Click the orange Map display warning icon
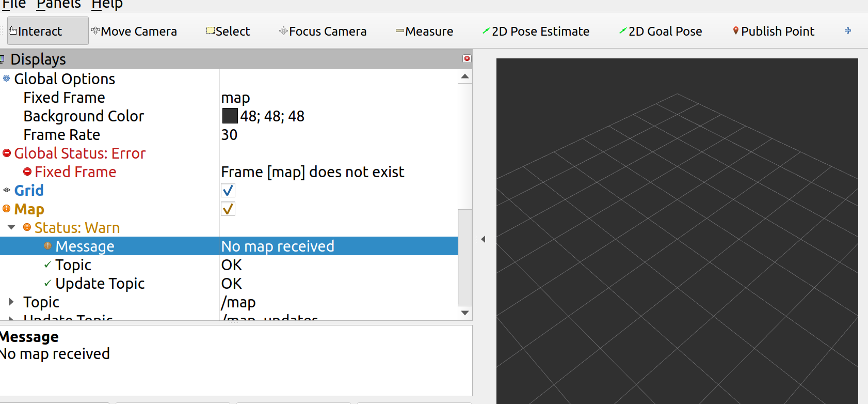This screenshot has width=868, height=404. [7, 209]
